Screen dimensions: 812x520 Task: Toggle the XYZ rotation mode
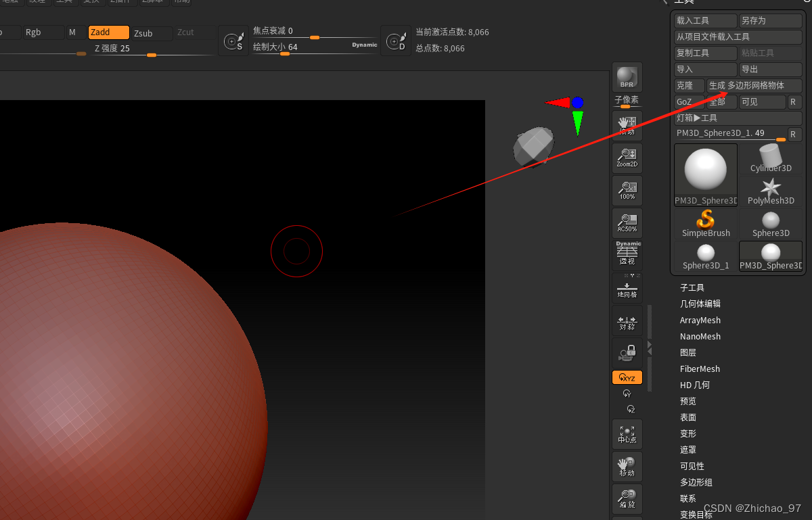click(x=627, y=377)
